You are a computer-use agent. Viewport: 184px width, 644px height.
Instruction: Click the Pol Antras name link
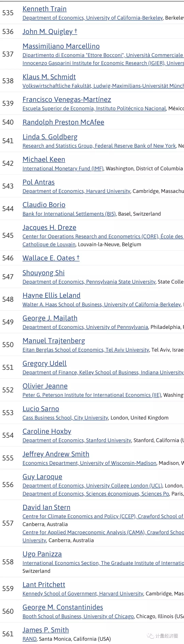click(39, 182)
